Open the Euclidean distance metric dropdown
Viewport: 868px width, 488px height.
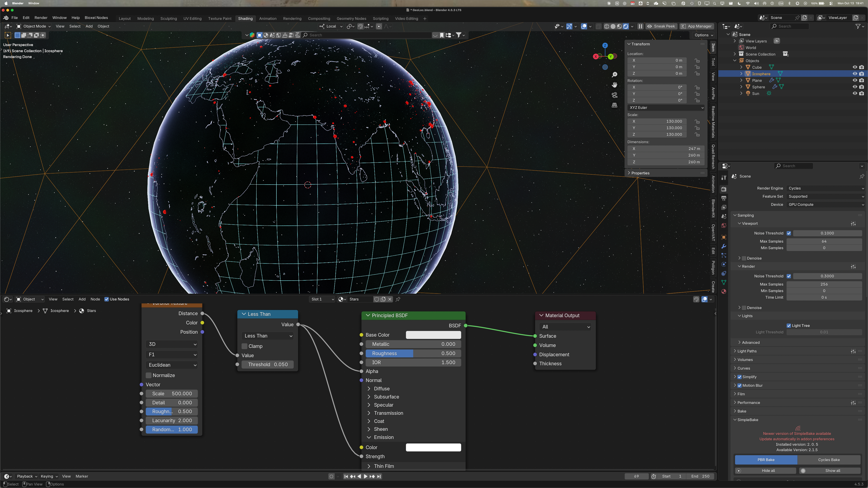tap(172, 365)
